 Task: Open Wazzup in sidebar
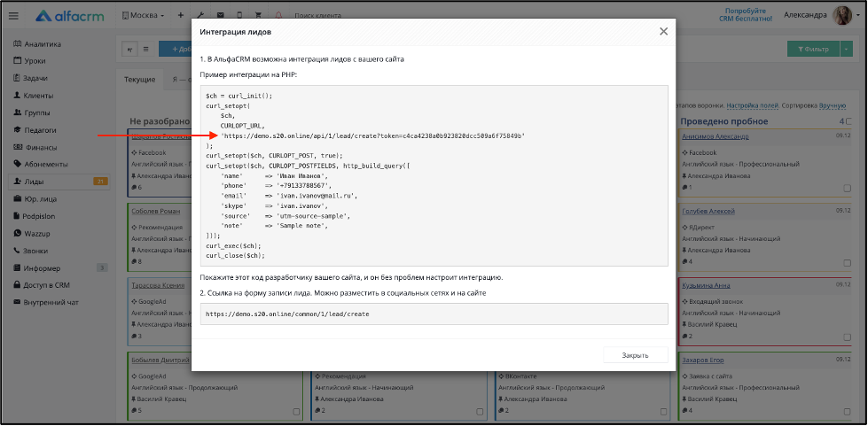(32, 233)
